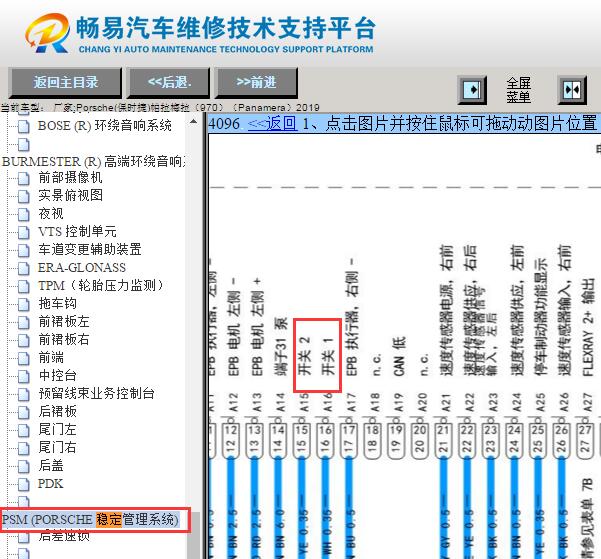Go forward with the >>前进 button
601x559 pixels.
click(x=256, y=82)
